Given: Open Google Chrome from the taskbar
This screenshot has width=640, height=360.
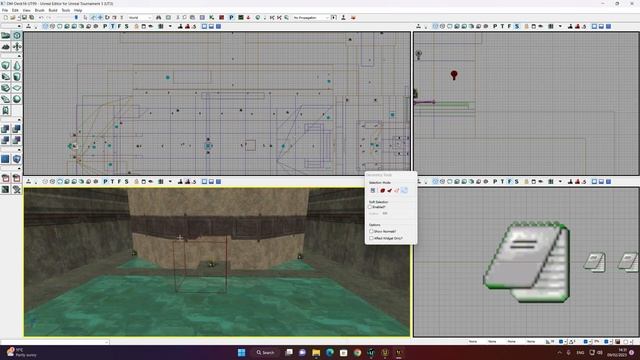Looking at the screenshot, I should point(358,353).
